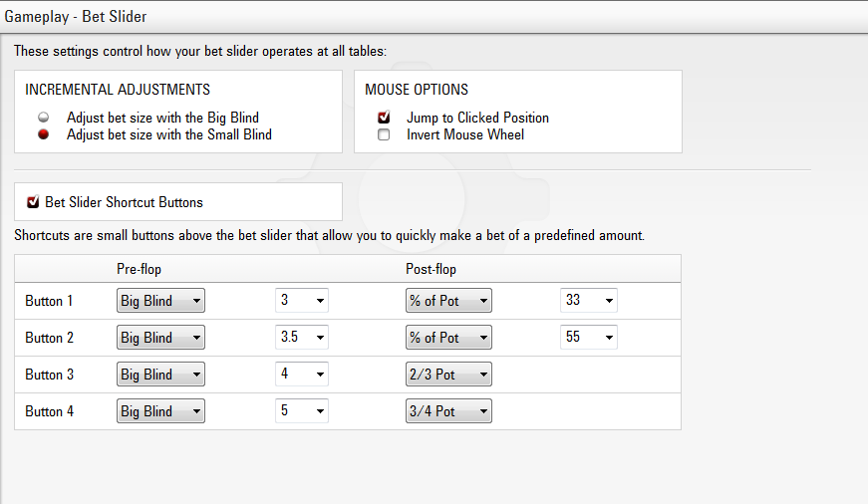Open Button 3 post-flop 2/3 Pot dropdown
This screenshot has height=504, width=868.
[x=448, y=374]
